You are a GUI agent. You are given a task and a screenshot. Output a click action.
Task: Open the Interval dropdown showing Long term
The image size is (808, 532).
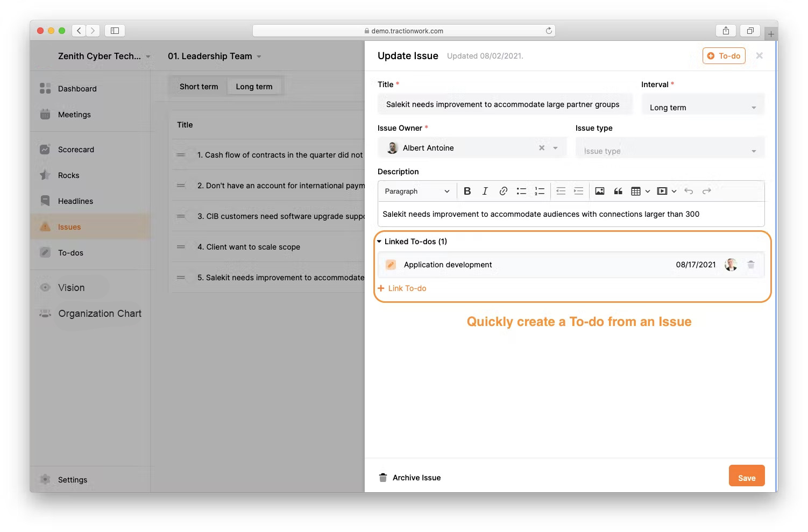tap(702, 108)
